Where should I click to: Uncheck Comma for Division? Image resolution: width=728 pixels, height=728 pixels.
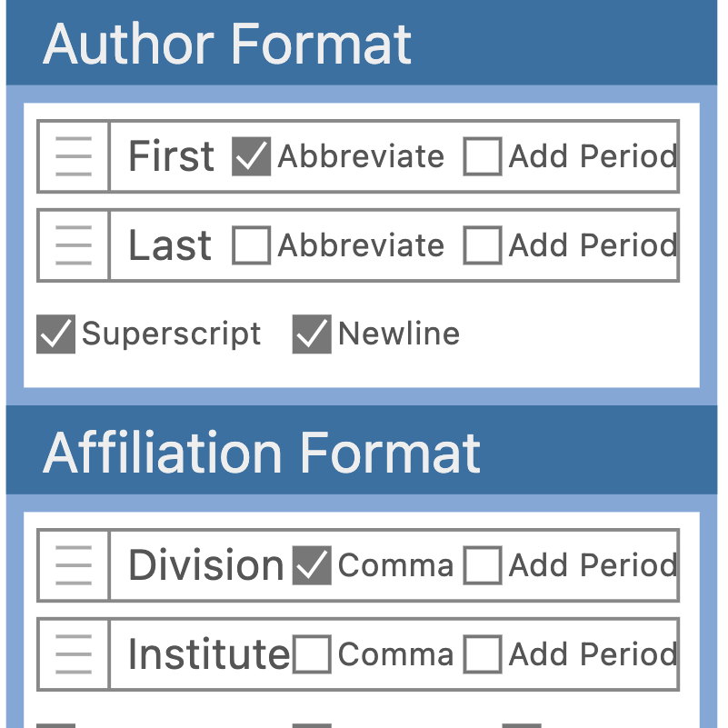point(314,565)
